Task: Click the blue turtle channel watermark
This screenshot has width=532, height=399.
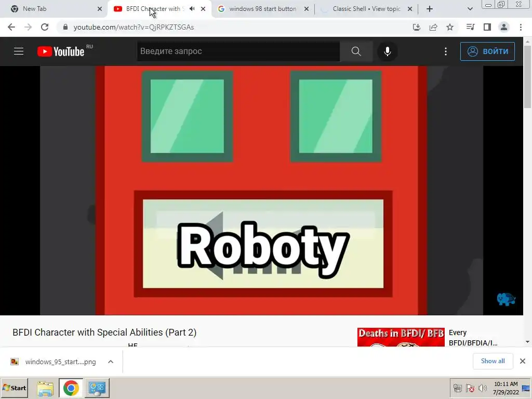Action: coord(506,299)
